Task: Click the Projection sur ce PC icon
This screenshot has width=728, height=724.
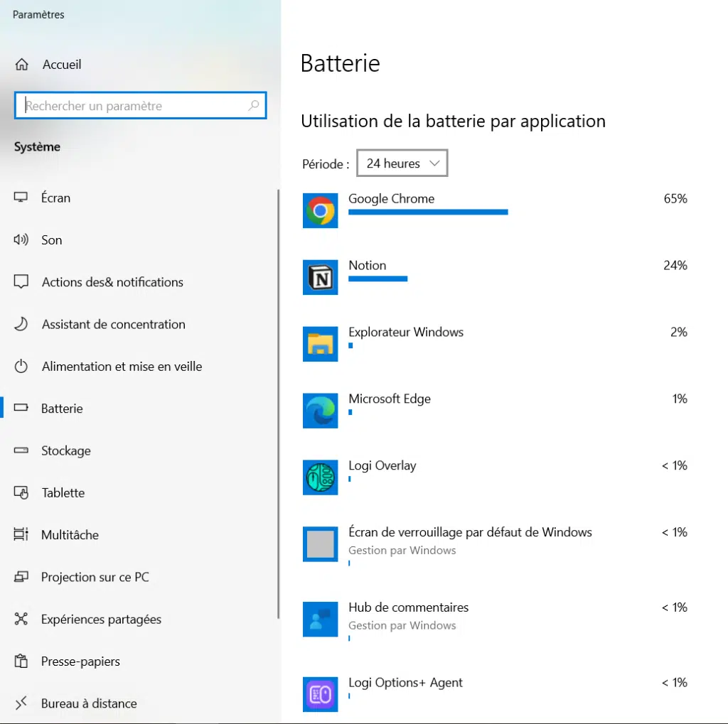Action: click(21, 577)
